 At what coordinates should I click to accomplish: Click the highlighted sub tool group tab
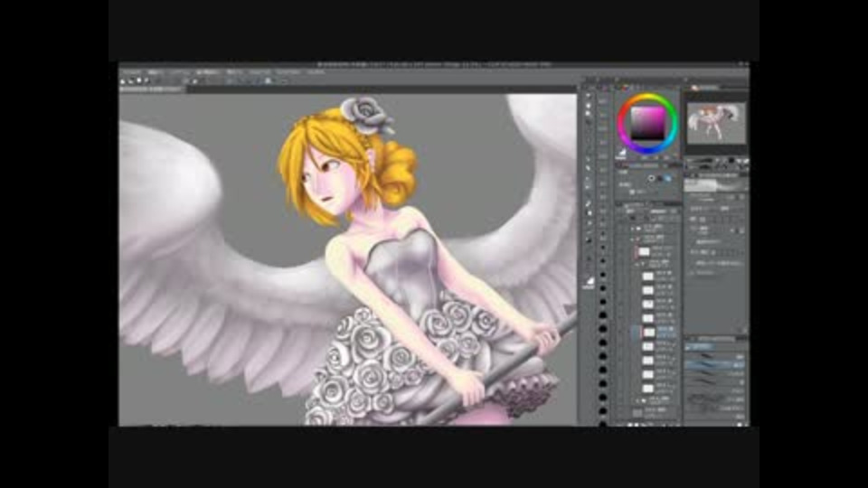coord(701,347)
